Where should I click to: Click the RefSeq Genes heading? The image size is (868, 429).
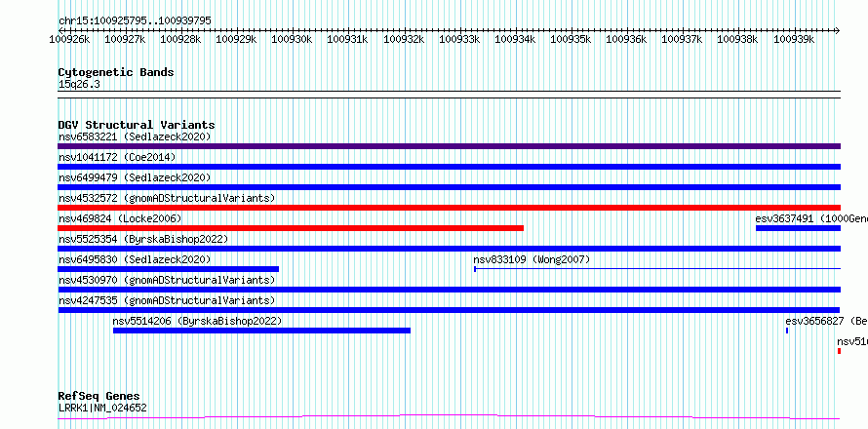(x=99, y=397)
